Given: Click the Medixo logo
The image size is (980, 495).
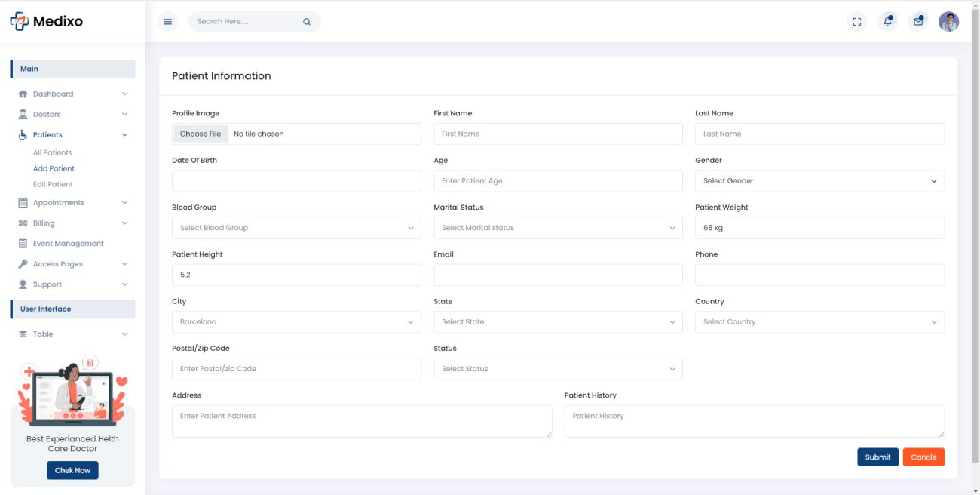Looking at the screenshot, I should click(x=47, y=21).
